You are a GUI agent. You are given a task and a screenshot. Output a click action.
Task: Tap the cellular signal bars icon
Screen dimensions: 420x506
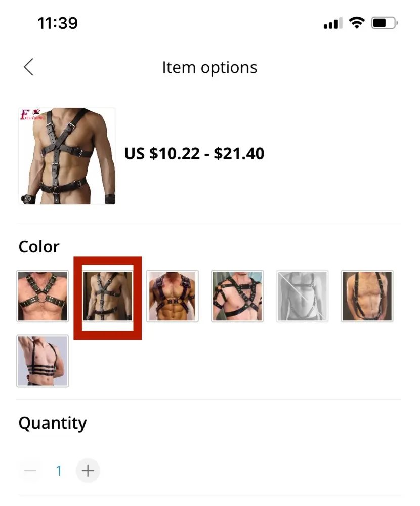pos(333,23)
